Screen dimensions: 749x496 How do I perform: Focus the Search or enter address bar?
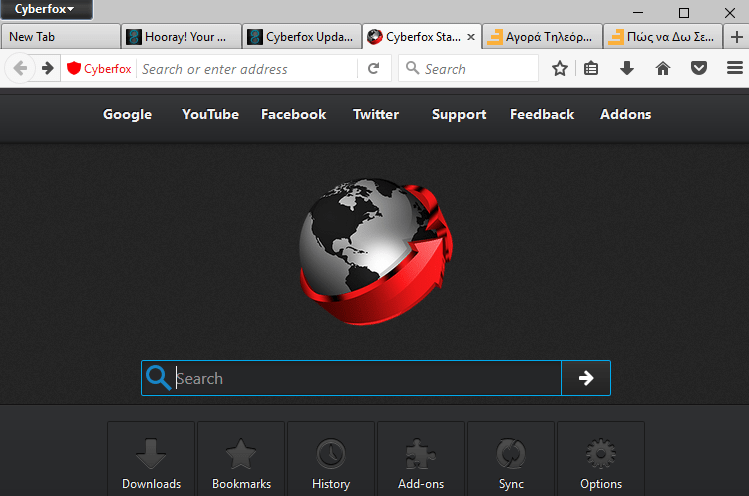(247, 69)
